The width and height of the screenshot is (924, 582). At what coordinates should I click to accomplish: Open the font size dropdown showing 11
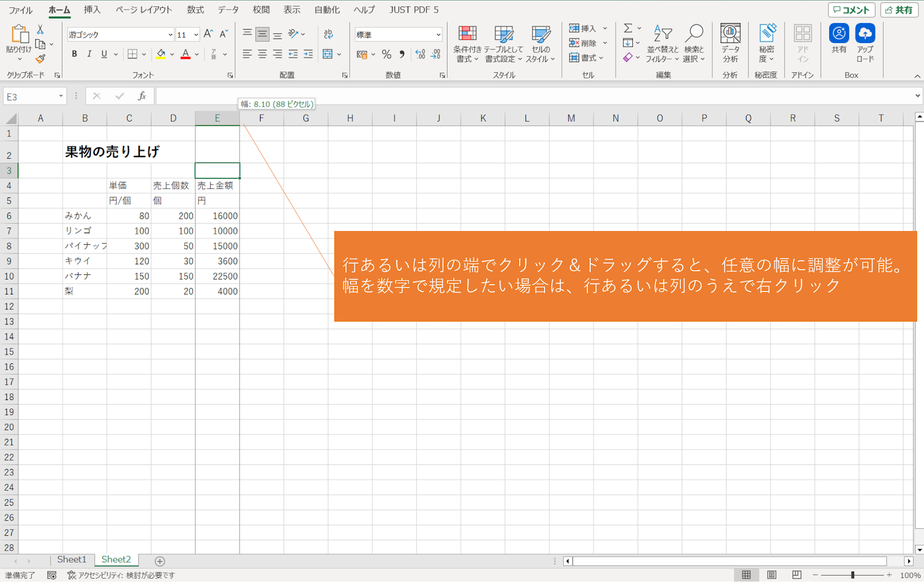click(196, 35)
